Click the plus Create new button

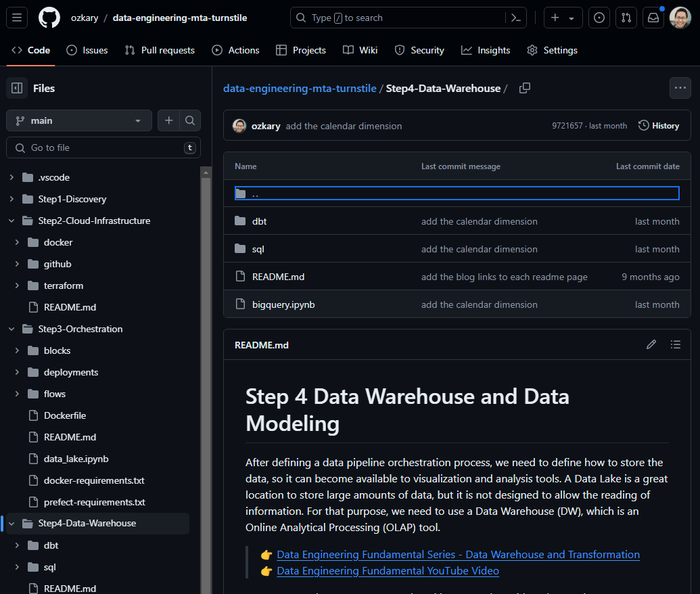tap(555, 18)
